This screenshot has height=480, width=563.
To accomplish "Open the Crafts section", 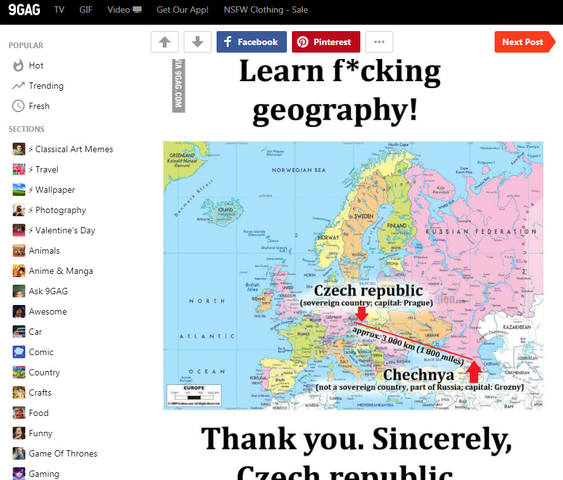I will point(40,393).
